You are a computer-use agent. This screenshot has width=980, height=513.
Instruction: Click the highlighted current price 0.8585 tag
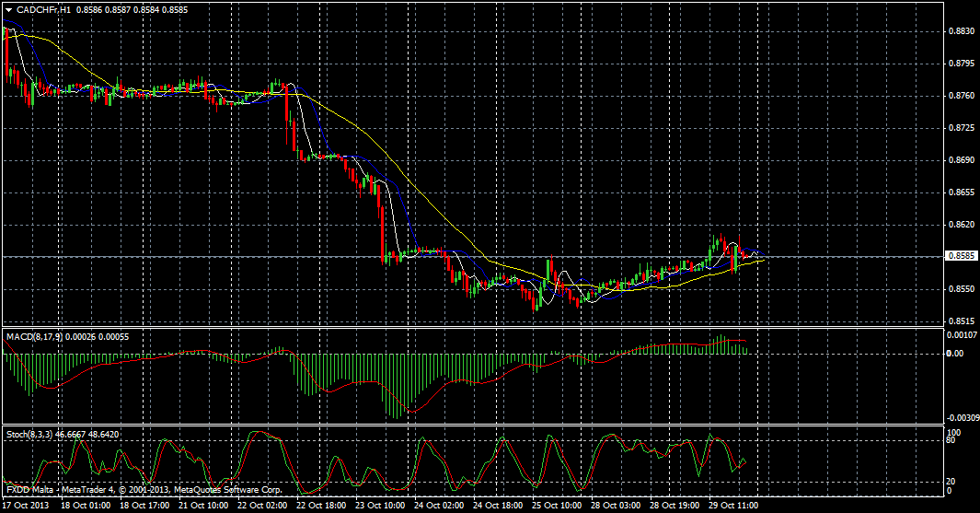coord(961,257)
